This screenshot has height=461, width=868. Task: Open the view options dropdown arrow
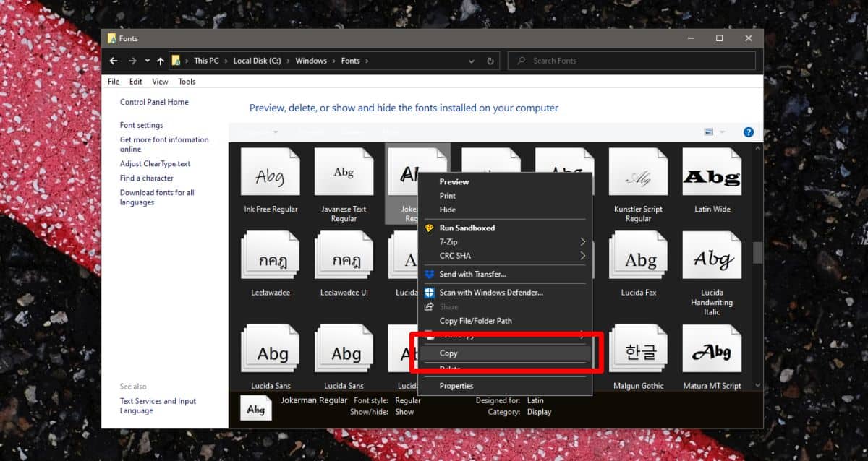pos(722,132)
